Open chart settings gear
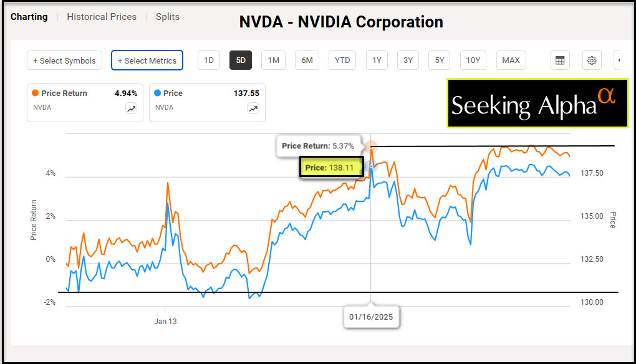This screenshot has width=636, height=364. (x=592, y=60)
